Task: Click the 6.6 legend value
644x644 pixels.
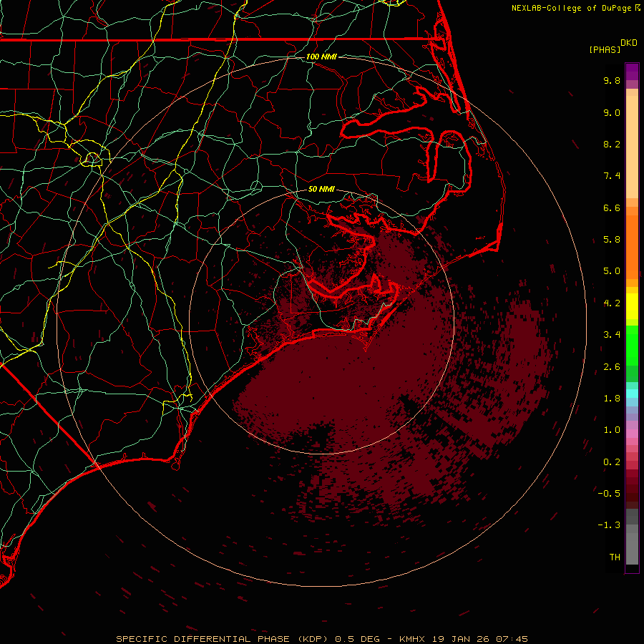Action: coord(612,208)
